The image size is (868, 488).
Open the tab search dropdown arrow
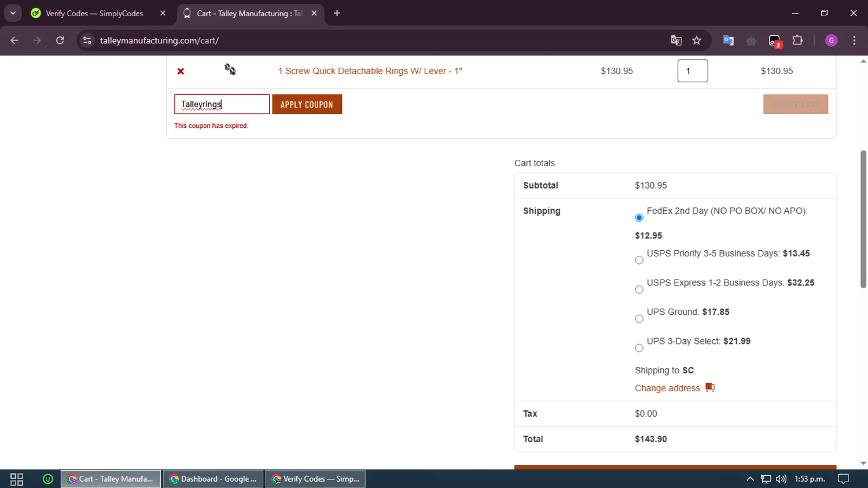13,13
